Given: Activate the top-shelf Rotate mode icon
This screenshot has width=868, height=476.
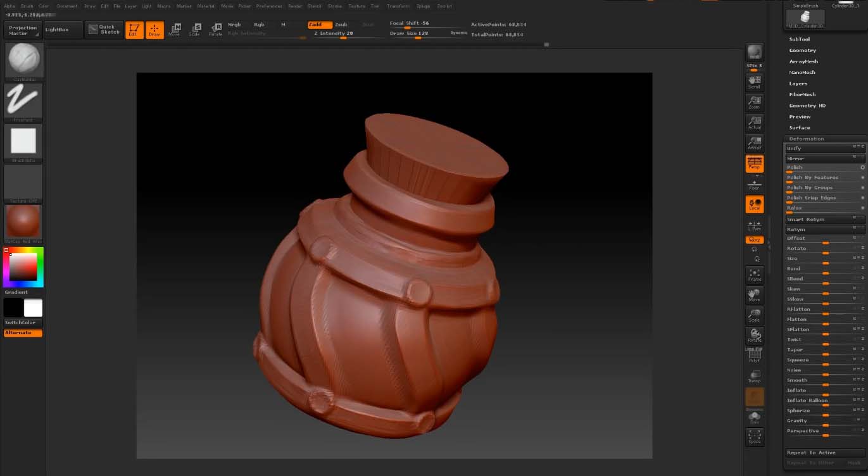Looking at the screenshot, I should pos(215,30).
